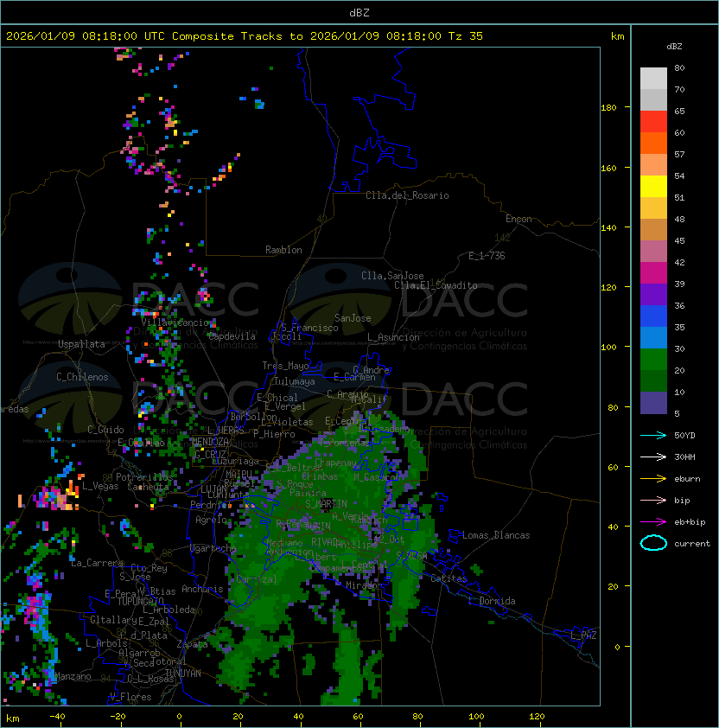Click the 'Tz 35' value in header

click(x=466, y=36)
